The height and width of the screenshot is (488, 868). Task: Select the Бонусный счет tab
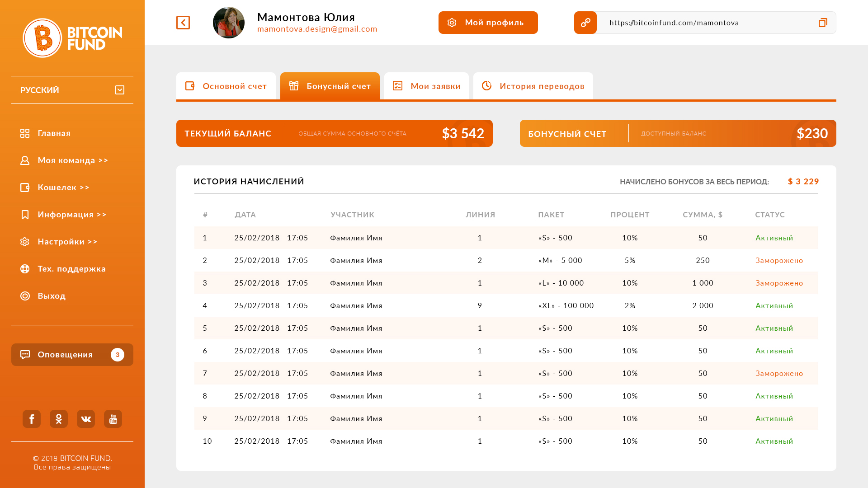pos(330,86)
